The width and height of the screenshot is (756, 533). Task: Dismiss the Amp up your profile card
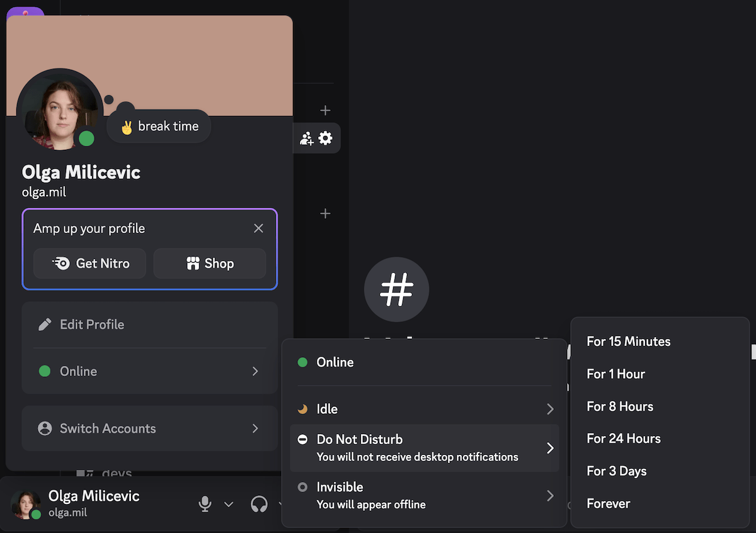(x=258, y=228)
